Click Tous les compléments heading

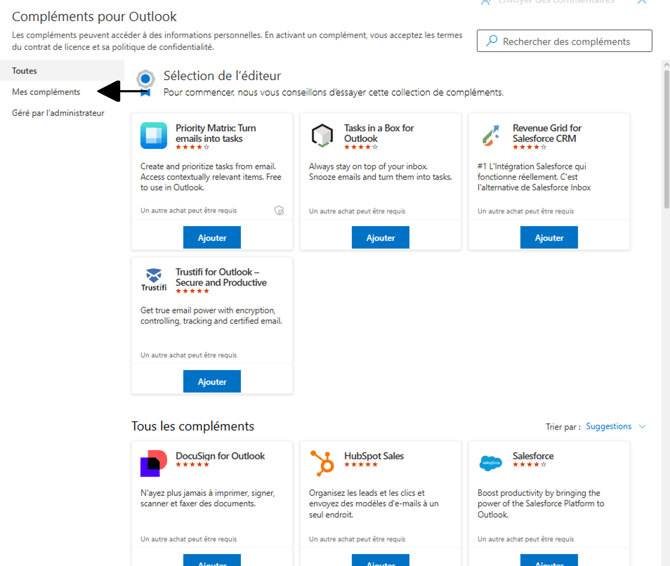pos(193,426)
